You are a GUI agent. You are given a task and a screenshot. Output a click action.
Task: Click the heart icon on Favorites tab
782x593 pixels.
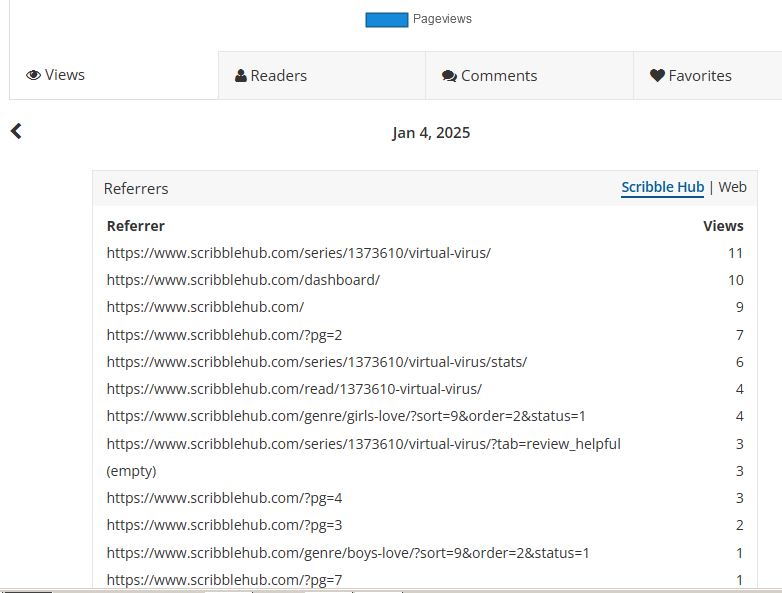click(x=657, y=76)
